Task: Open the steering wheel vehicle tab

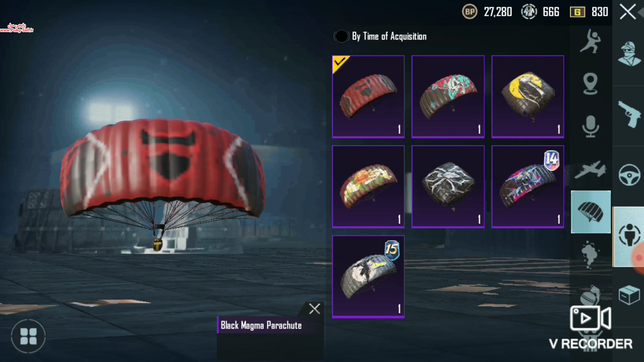Action: [629, 175]
